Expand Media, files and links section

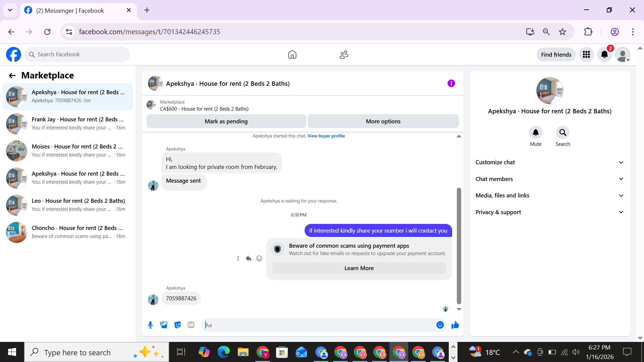click(x=549, y=195)
